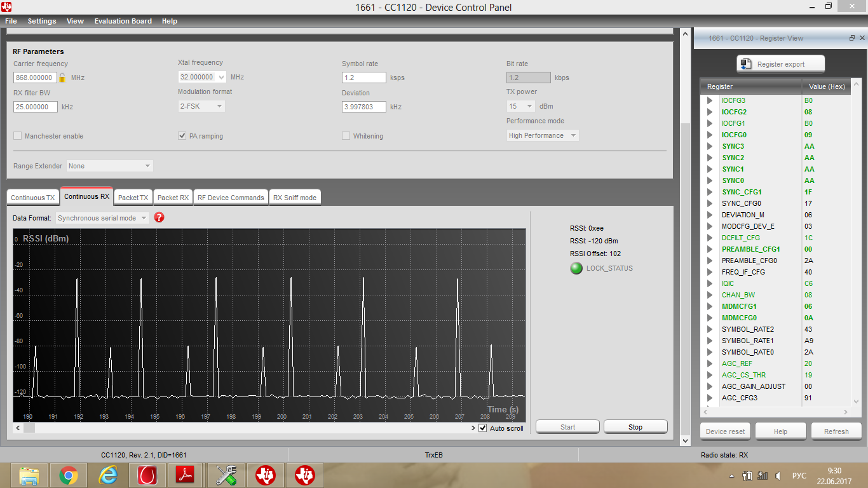
Task: Click the RX filter BW input field
Action: (35, 107)
